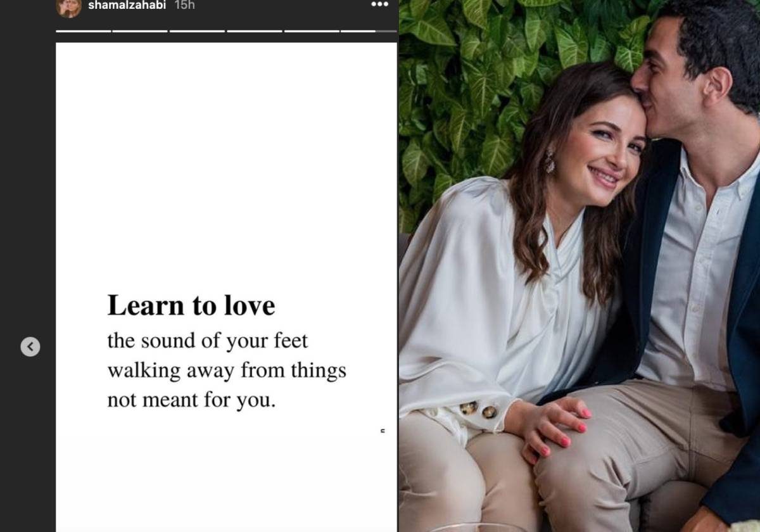This screenshot has height=532, width=760.
Task: Click the 'not meant for you.' text line
Action: pos(191,401)
